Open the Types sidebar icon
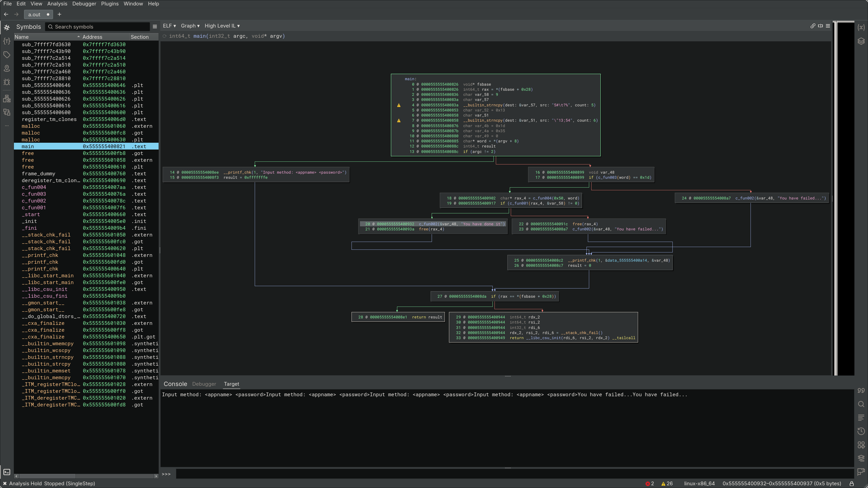The height and width of the screenshot is (488, 868). [x=7, y=41]
